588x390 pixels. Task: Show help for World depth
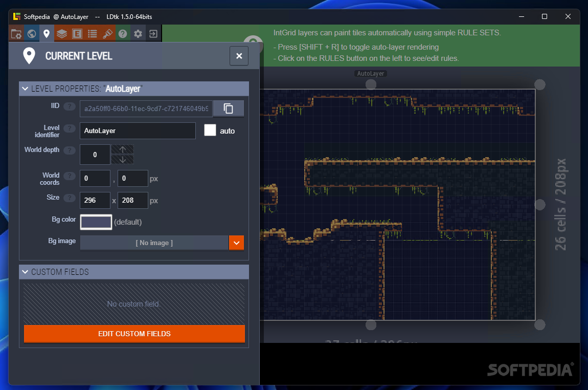point(70,150)
